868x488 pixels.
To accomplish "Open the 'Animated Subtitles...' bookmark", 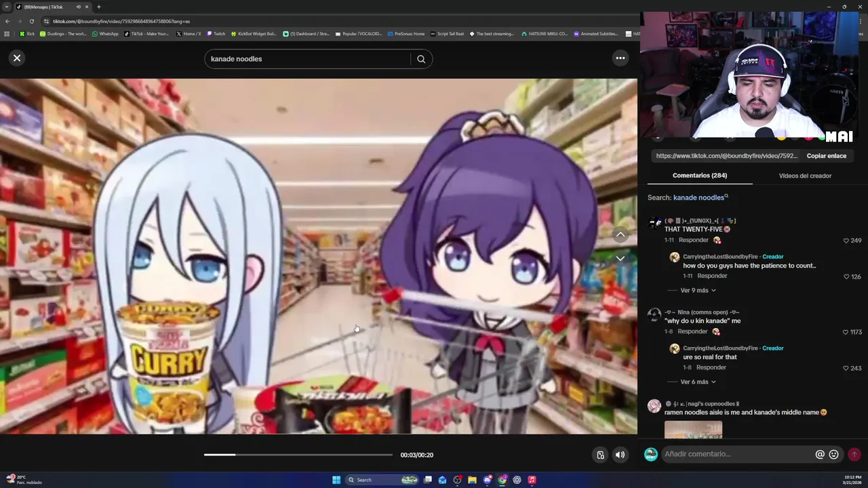I will 596,33.
